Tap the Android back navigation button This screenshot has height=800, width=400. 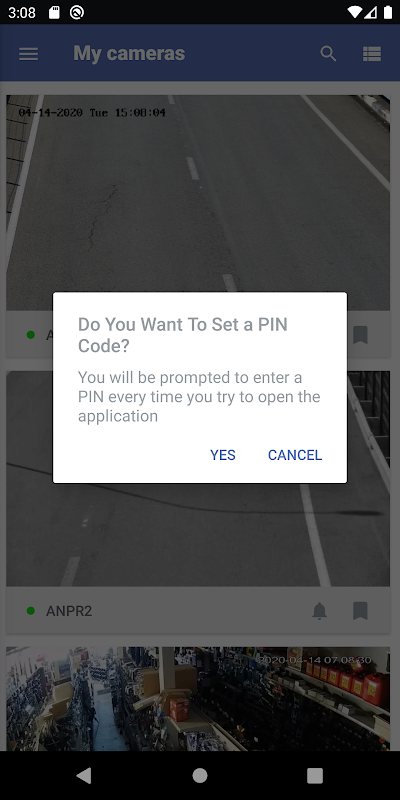[x=84, y=776]
